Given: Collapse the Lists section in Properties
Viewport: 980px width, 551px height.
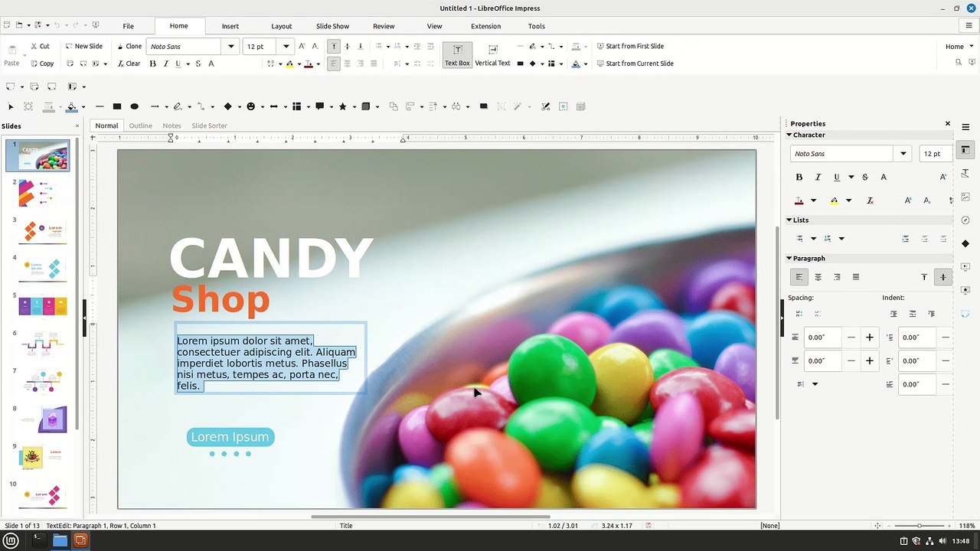Looking at the screenshot, I should [x=789, y=220].
